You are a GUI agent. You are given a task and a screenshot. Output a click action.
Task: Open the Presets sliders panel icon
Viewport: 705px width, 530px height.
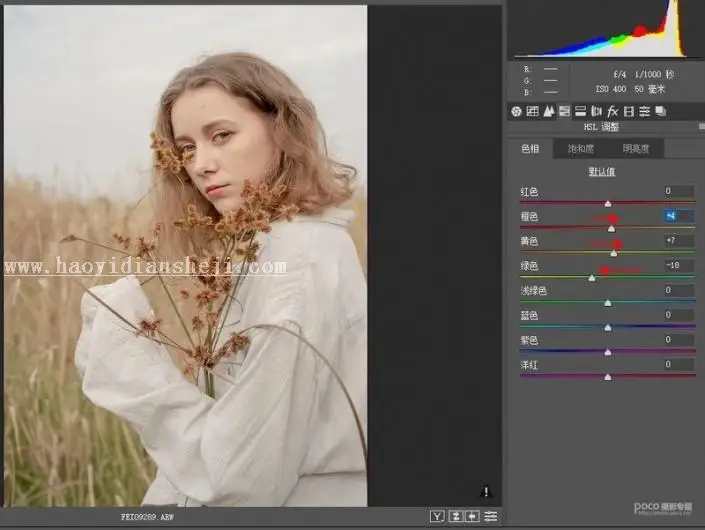click(x=645, y=111)
